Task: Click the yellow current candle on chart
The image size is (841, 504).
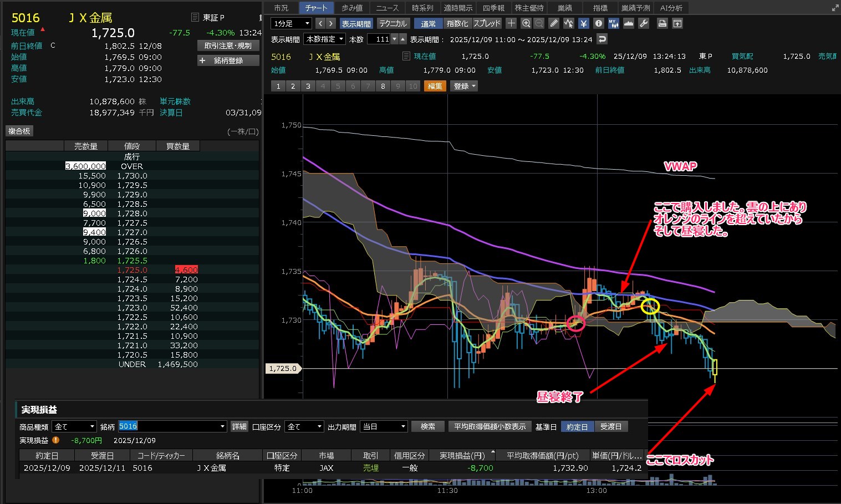Action: coord(715,368)
